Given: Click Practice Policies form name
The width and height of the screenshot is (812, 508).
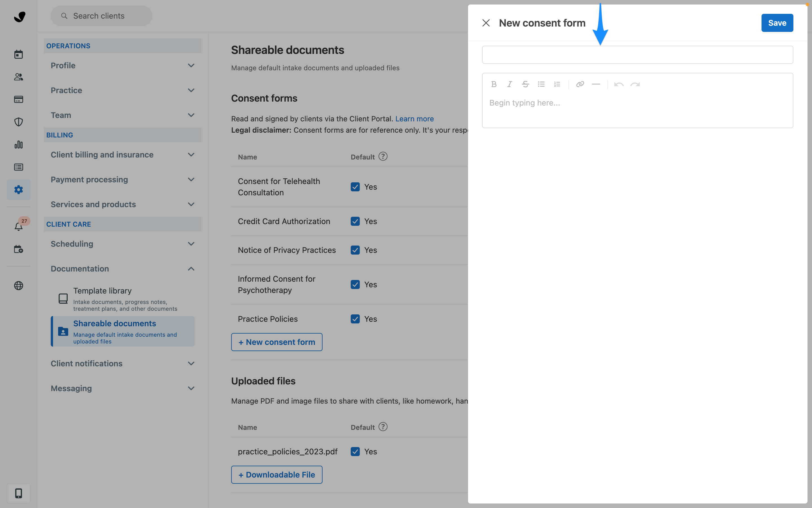Looking at the screenshot, I should click(268, 319).
